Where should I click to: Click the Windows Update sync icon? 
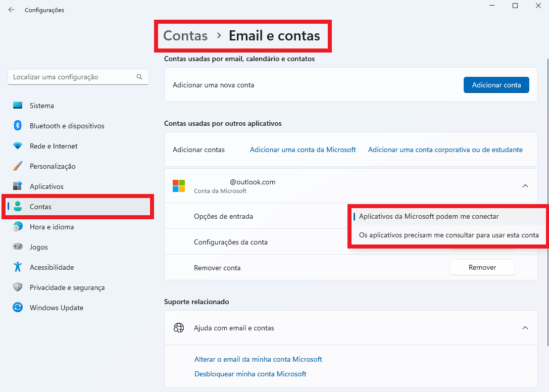coord(18,307)
